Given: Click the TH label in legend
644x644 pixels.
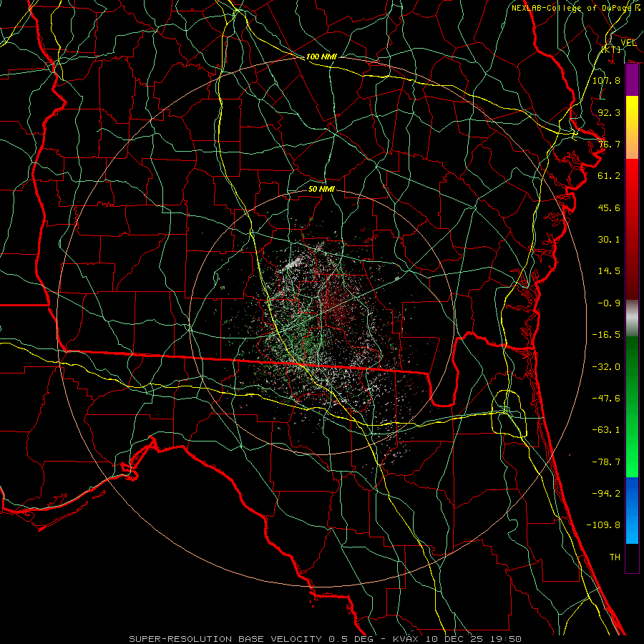Looking at the screenshot, I should (x=615, y=557).
